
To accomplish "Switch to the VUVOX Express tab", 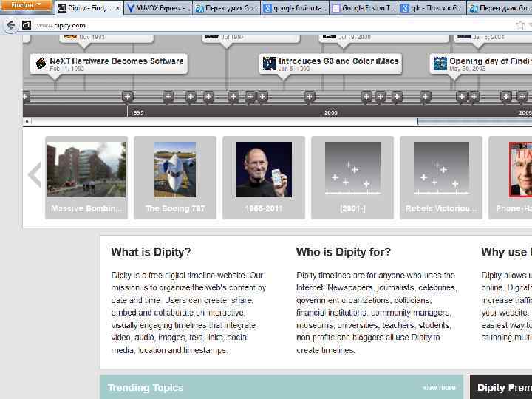I will tap(158, 8).
